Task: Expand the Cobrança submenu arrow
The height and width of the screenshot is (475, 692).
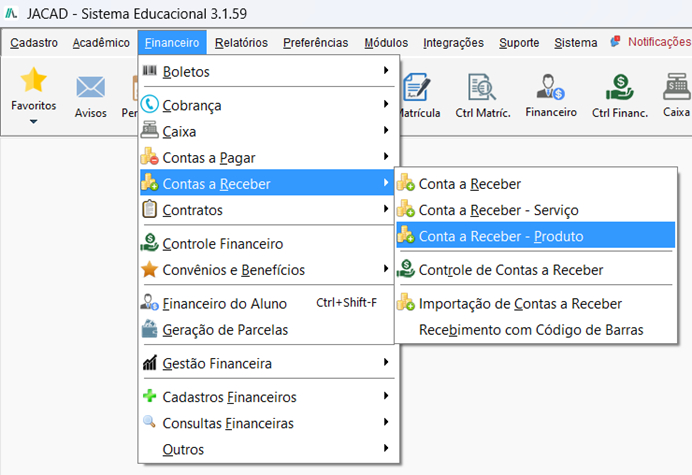Action: [x=386, y=104]
